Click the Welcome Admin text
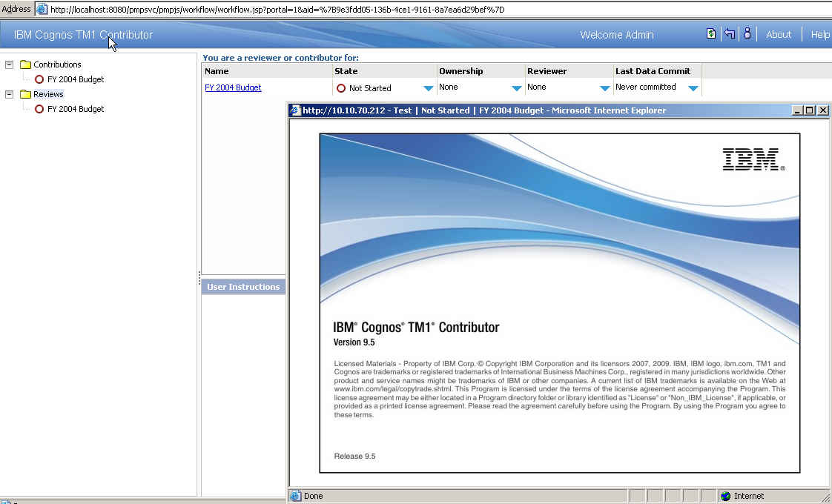This screenshot has height=504, width=832. 616,35
